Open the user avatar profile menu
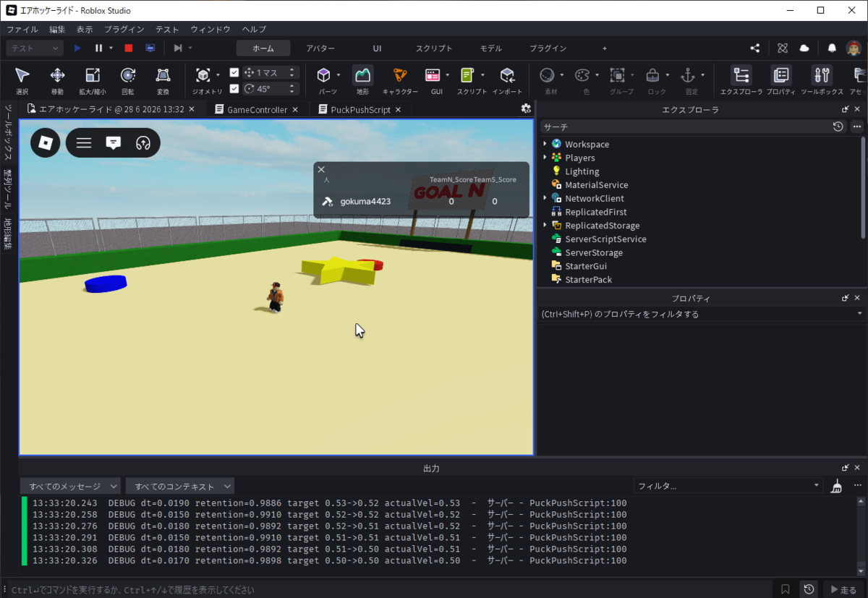The height and width of the screenshot is (598, 868). tap(854, 48)
